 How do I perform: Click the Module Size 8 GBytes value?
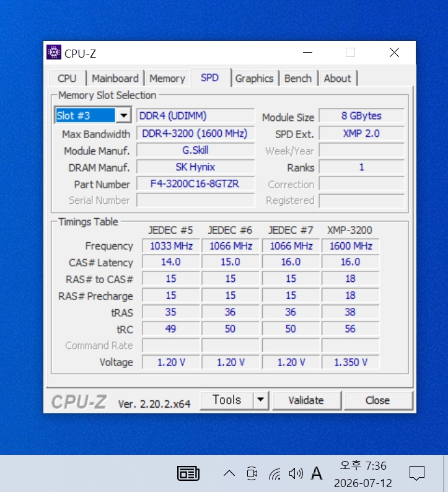(x=362, y=116)
